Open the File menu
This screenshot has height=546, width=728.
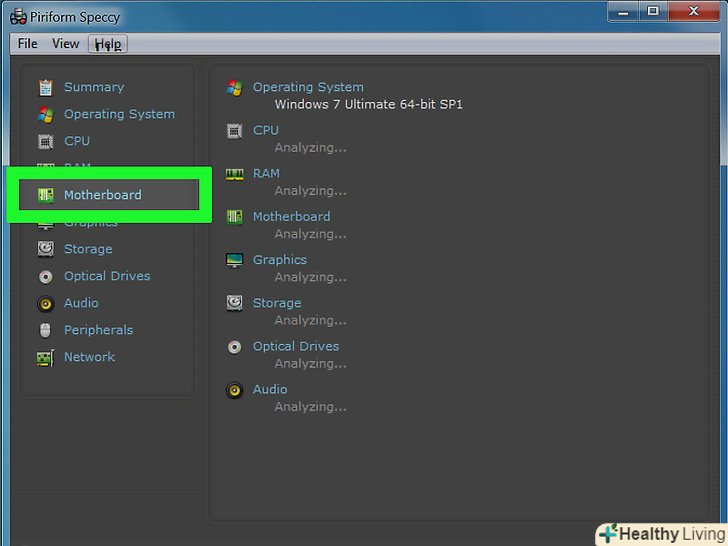coord(27,44)
